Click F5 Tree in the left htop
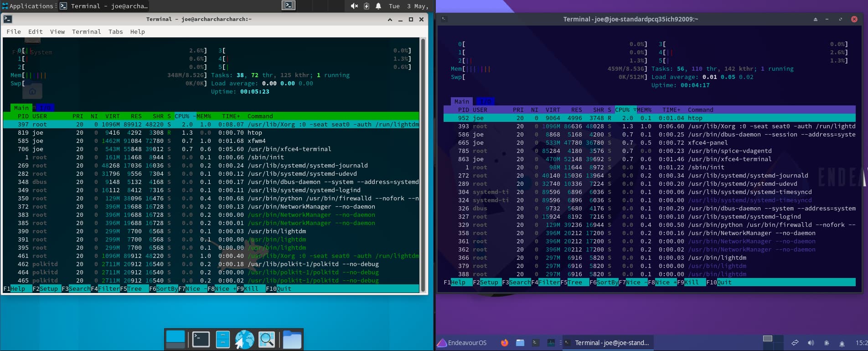 134,288
